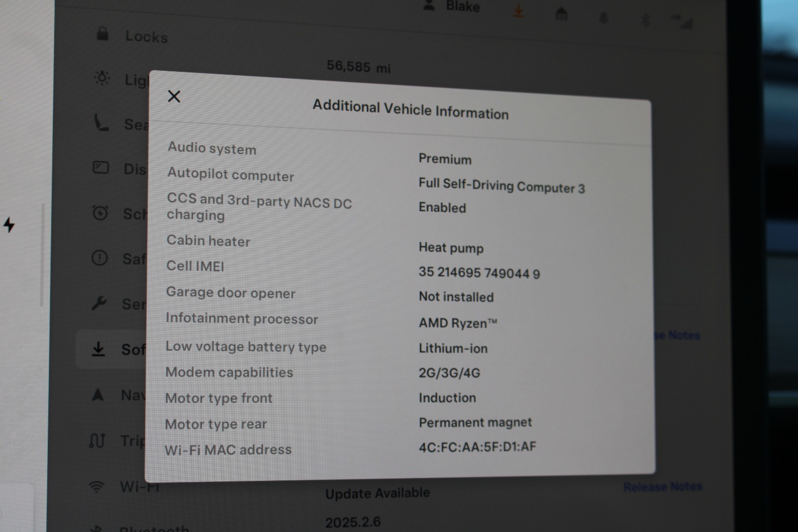This screenshot has width=798, height=532.
Task: Tap the orange update download icon in status bar
Action: [518, 11]
